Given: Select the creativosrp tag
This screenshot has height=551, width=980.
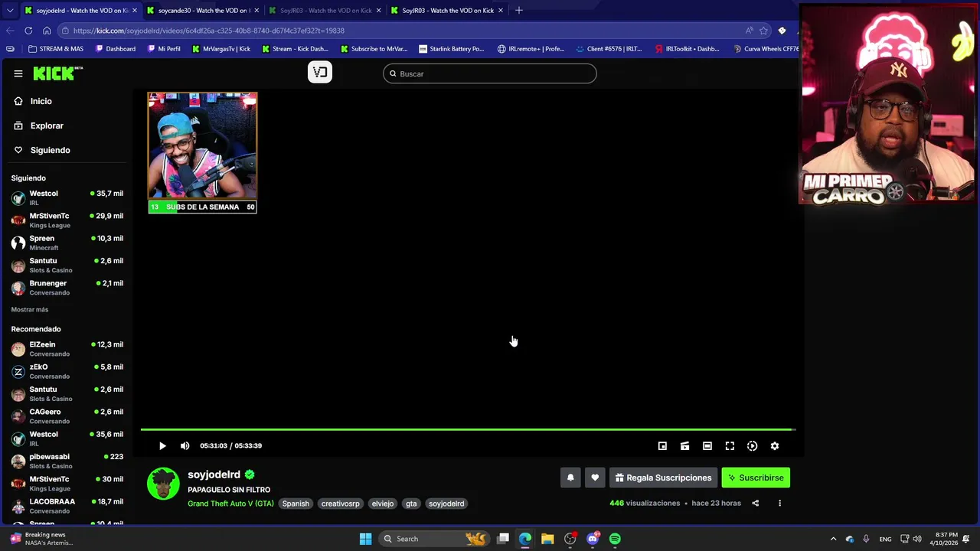Looking at the screenshot, I should pyautogui.click(x=340, y=504).
